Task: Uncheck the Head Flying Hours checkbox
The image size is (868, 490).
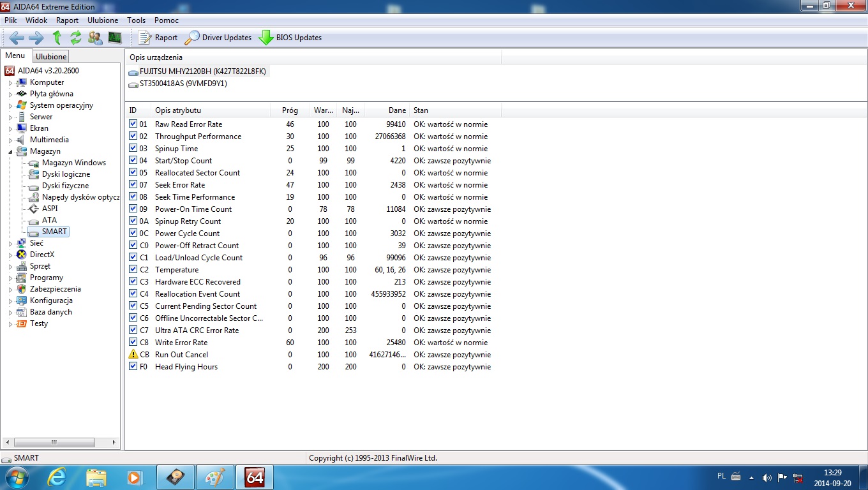Action: (x=133, y=366)
